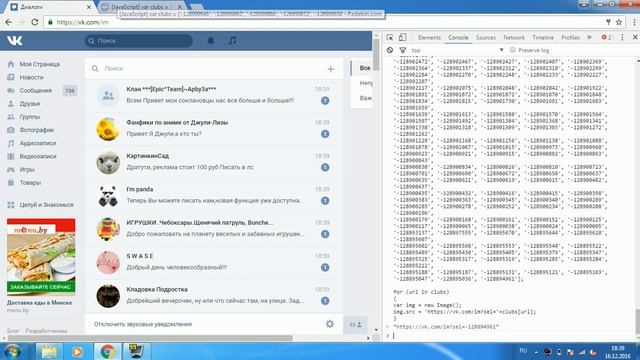Open the S W A S E dialog

pos(214,262)
